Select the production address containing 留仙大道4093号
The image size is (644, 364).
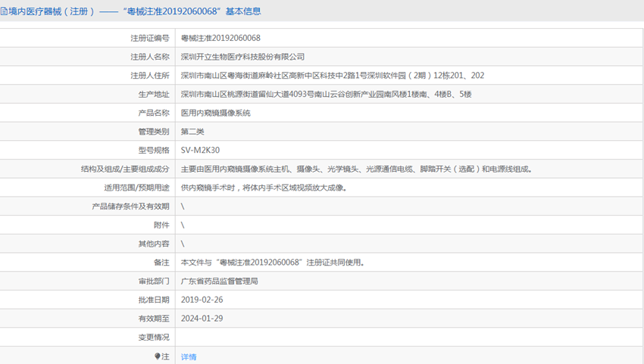click(x=326, y=95)
